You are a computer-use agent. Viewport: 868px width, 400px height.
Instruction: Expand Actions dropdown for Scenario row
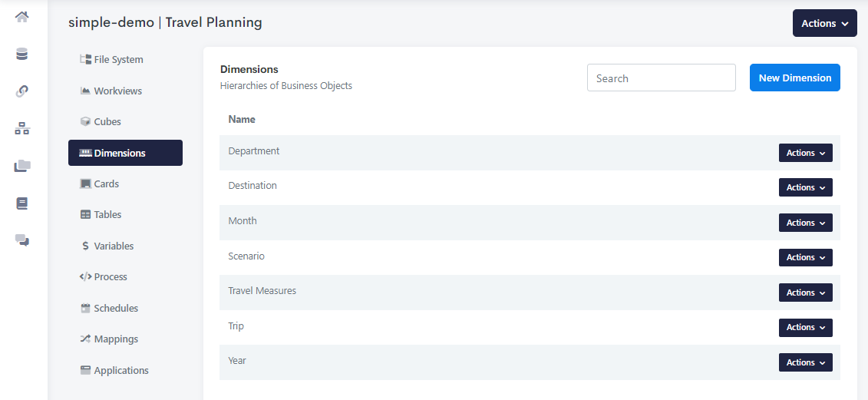805,257
